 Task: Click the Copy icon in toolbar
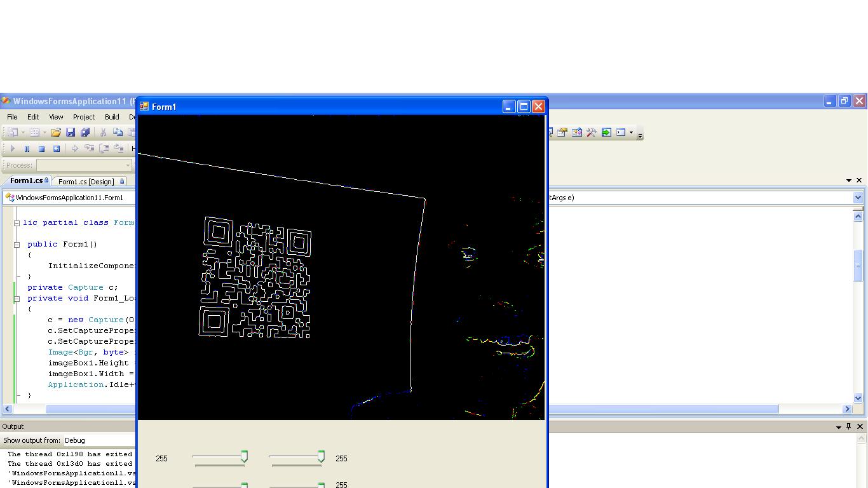point(118,132)
